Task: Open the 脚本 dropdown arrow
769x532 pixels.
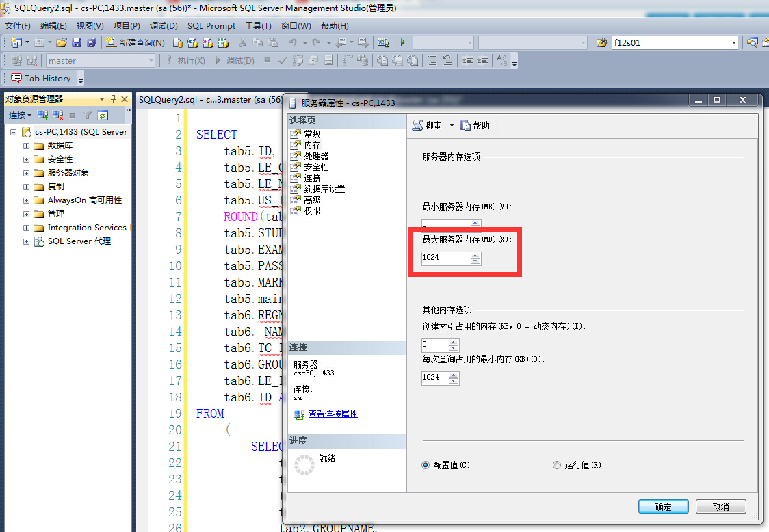Action: coord(452,125)
